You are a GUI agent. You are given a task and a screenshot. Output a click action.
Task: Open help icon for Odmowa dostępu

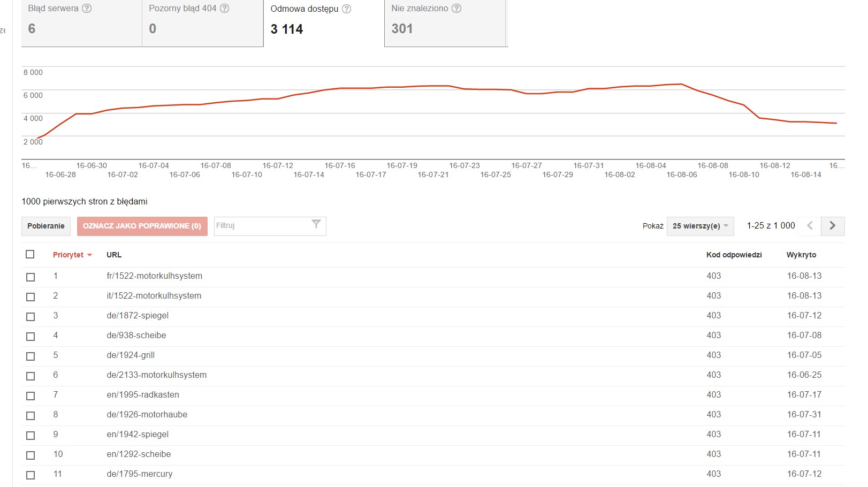coord(347,9)
